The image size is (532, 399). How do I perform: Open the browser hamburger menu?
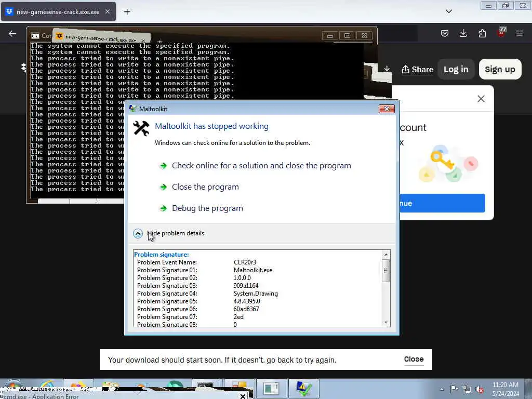520,33
